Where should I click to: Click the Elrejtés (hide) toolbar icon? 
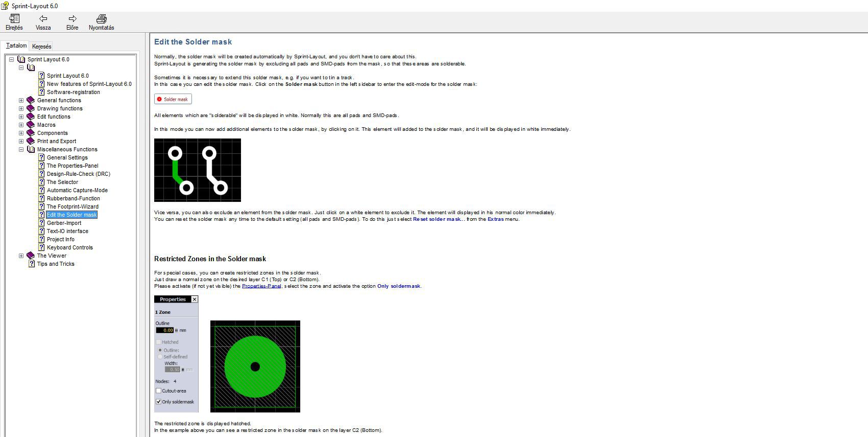(14, 19)
